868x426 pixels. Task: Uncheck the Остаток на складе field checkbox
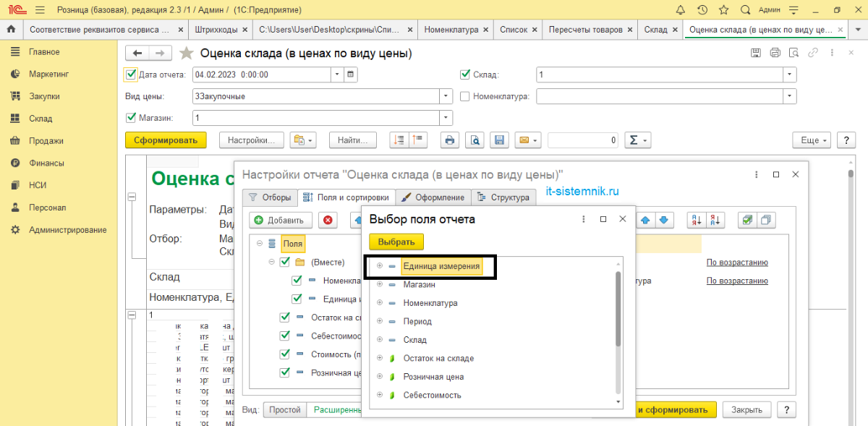click(285, 317)
